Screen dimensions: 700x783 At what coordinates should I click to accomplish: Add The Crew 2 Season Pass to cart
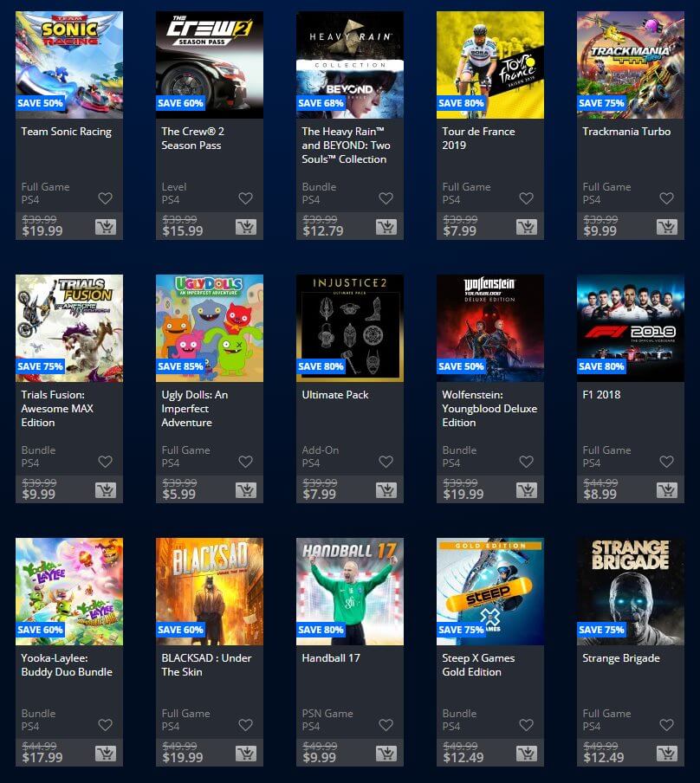pos(246,227)
